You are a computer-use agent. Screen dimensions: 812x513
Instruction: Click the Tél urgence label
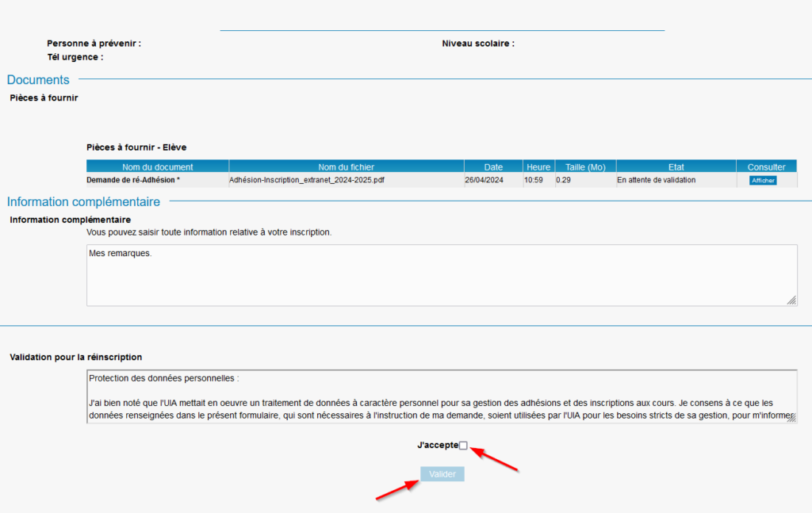pos(75,57)
